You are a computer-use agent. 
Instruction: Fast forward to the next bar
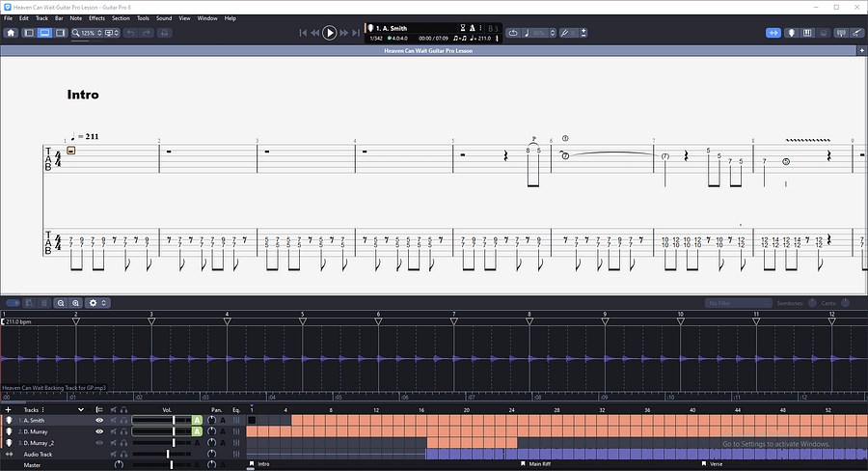click(x=343, y=33)
